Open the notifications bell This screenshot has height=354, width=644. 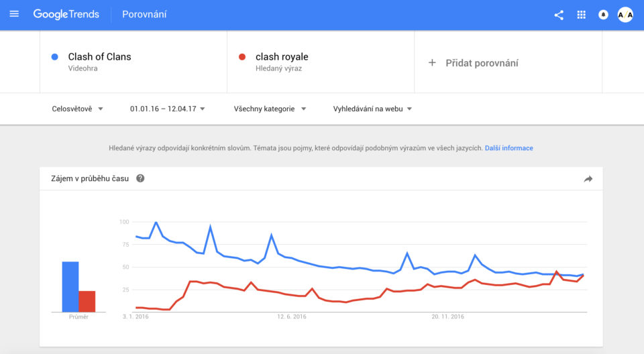tap(603, 15)
